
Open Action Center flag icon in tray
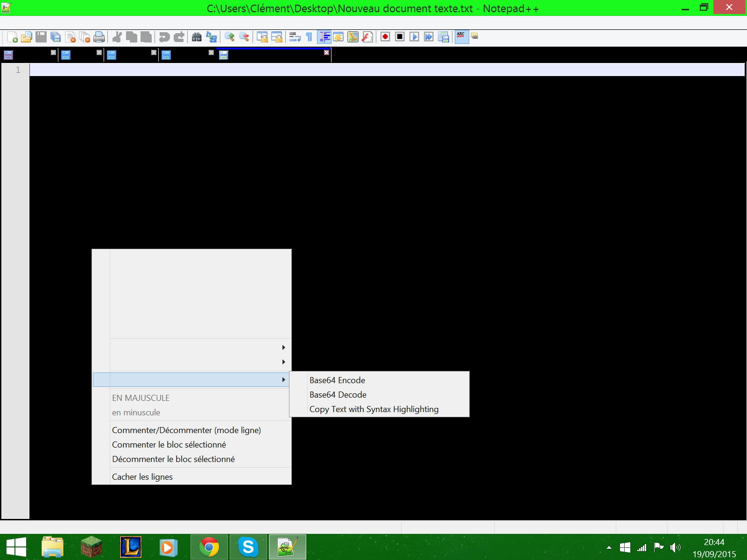click(659, 547)
